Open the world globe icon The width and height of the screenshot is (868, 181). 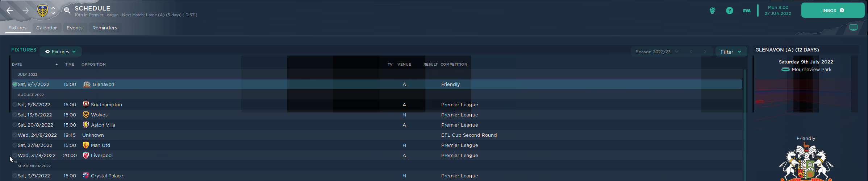click(712, 11)
